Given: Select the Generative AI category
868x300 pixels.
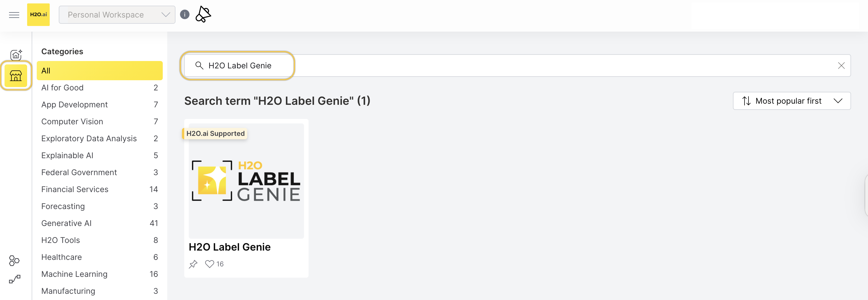Looking at the screenshot, I should point(66,223).
